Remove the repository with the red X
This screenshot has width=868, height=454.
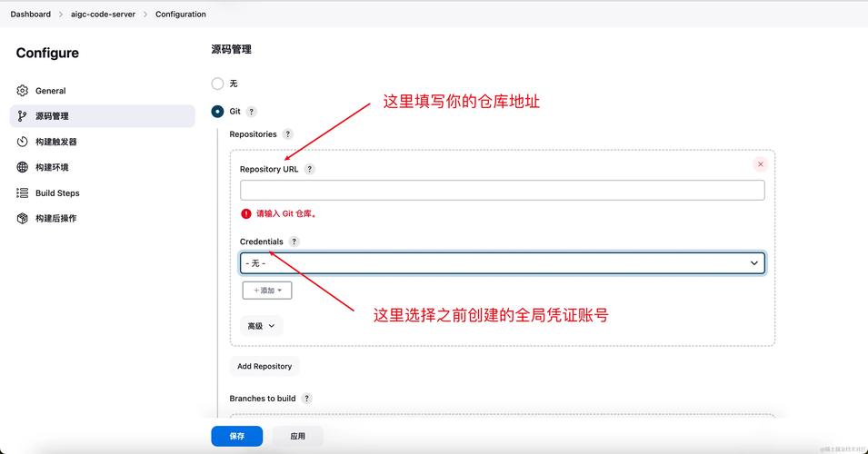pyautogui.click(x=761, y=164)
